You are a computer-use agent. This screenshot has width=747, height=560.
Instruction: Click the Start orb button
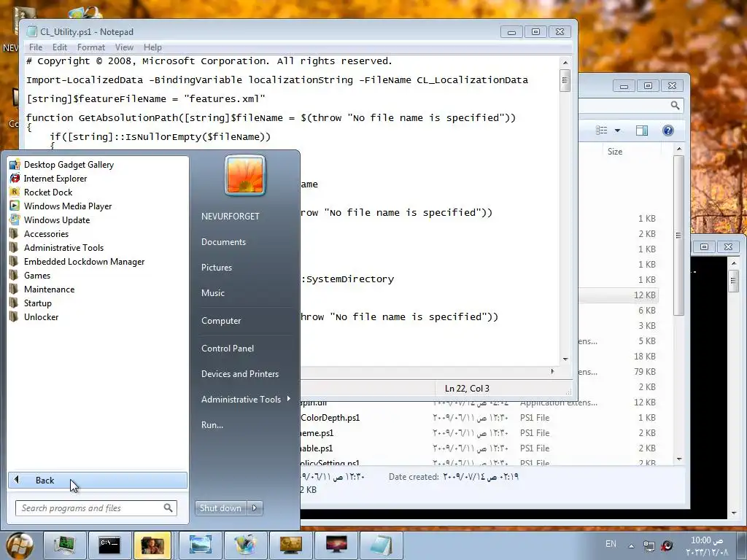[20, 545]
